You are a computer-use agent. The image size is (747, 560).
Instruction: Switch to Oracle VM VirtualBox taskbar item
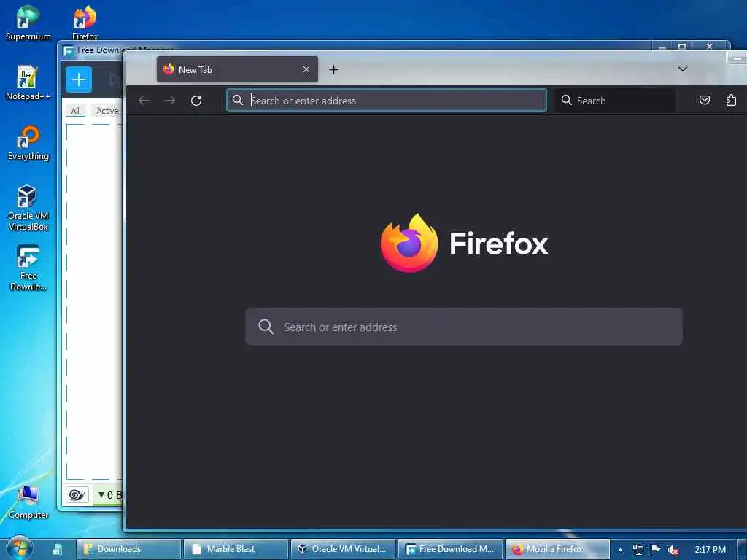coord(343,549)
